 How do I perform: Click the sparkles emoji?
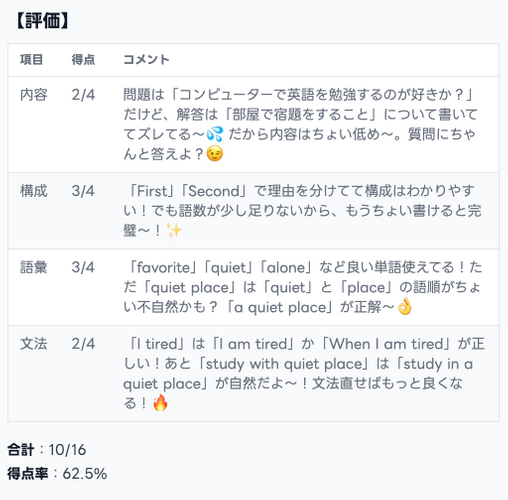coord(174,230)
